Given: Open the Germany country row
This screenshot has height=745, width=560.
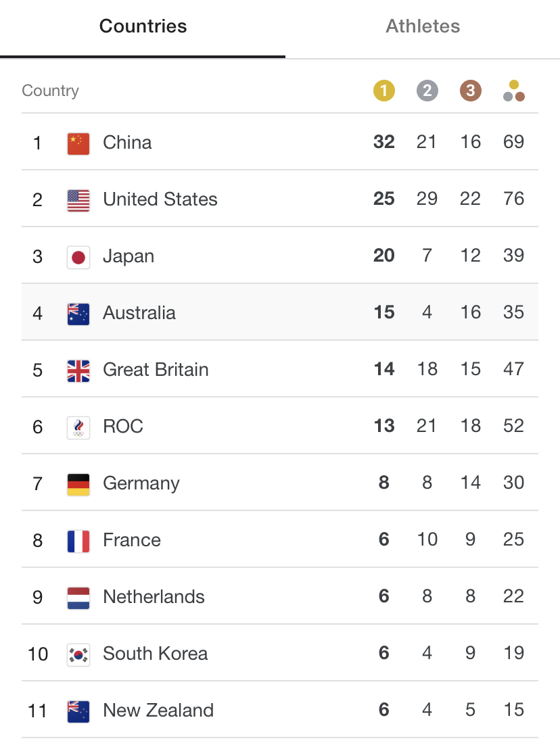Looking at the screenshot, I should click(279, 483).
